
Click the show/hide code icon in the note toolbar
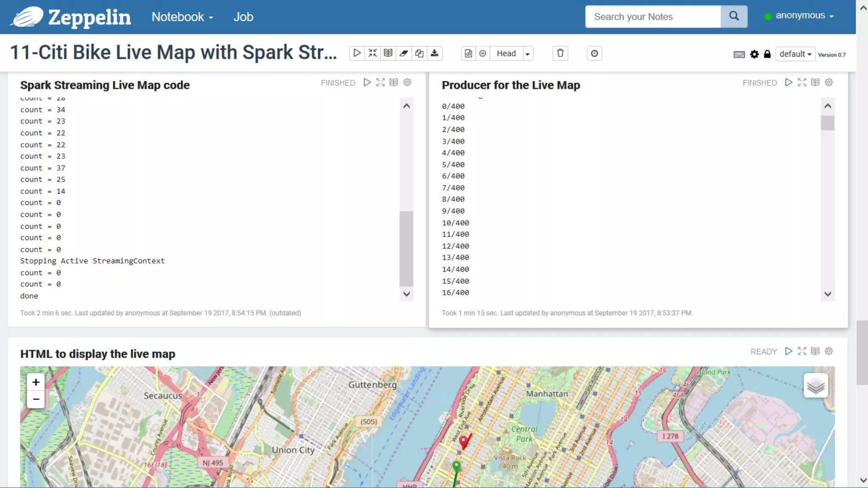pos(373,53)
